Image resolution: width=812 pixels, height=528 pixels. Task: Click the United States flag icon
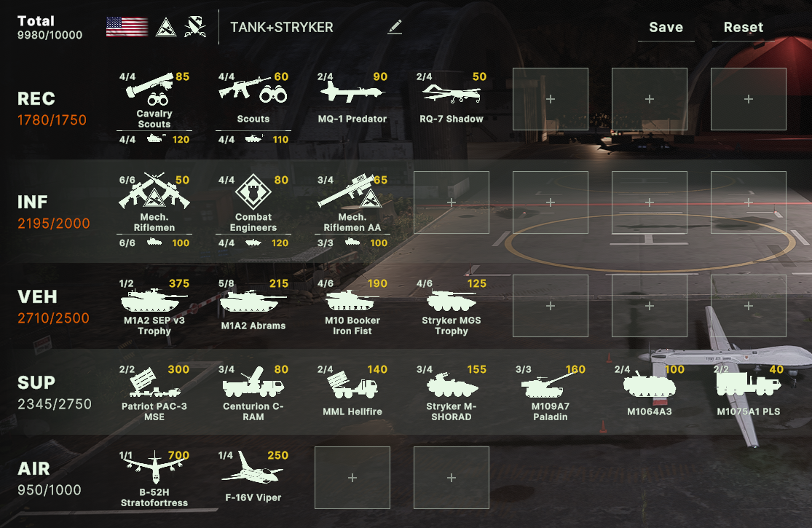[127, 27]
